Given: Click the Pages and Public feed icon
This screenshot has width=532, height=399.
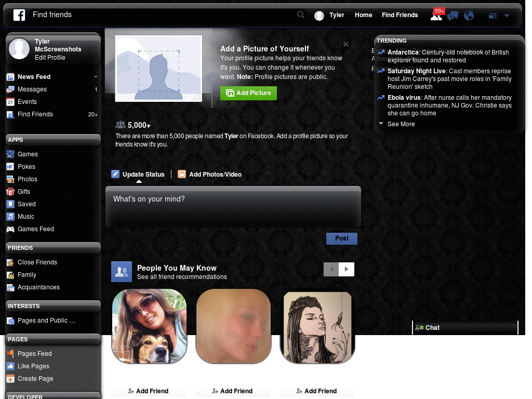Looking at the screenshot, I should click(10, 321).
